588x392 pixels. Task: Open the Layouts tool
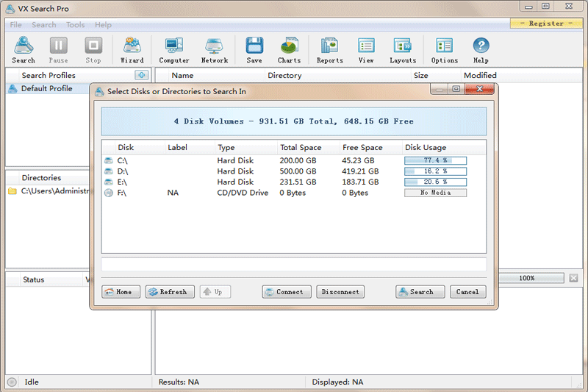pos(403,50)
